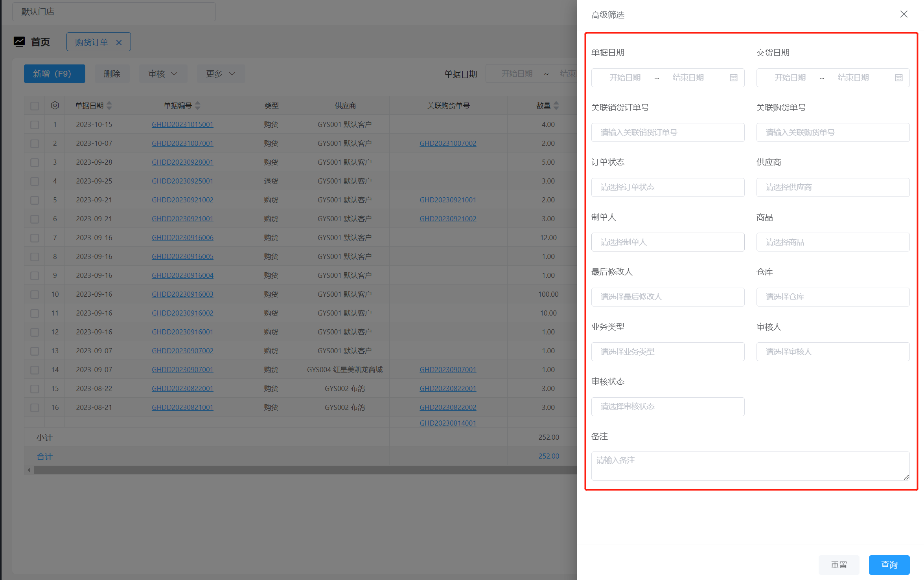Open the 供应商 select dropdown in filter
The image size is (924, 580).
(x=832, y=187)
